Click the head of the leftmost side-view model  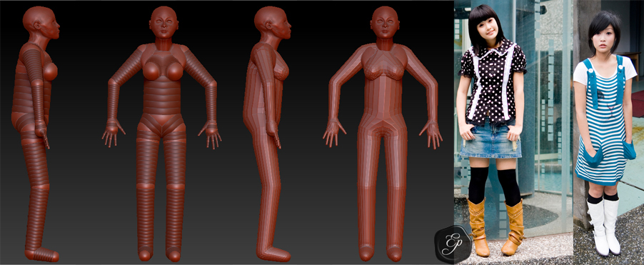[41, 23]
